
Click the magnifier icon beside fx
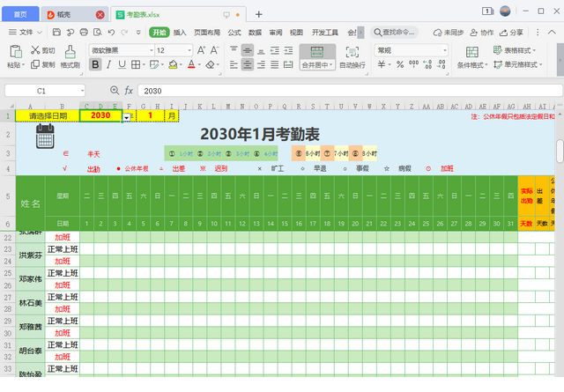(115, 91)
